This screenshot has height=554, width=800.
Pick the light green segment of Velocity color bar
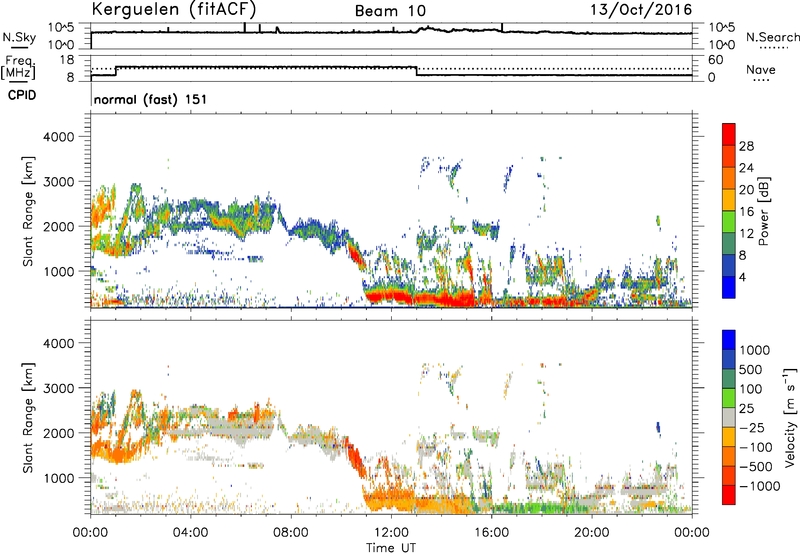point(729,398)
